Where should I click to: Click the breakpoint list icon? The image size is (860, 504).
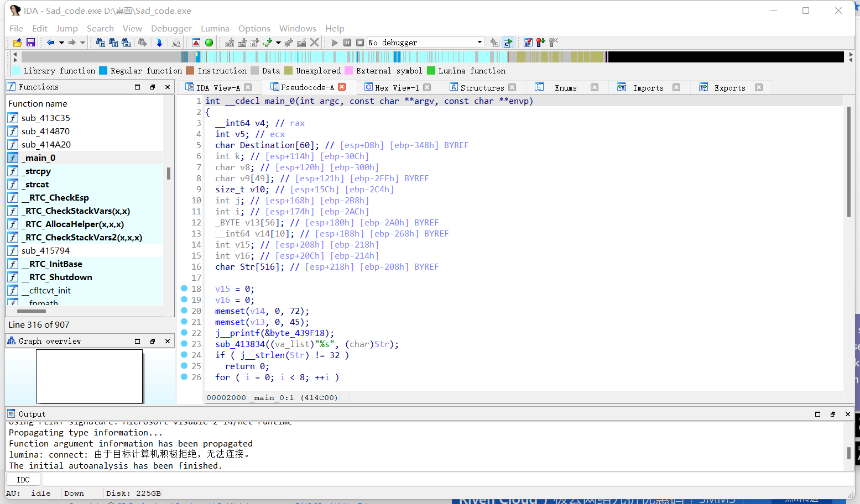pyautogui.click(x=528, y=43)
